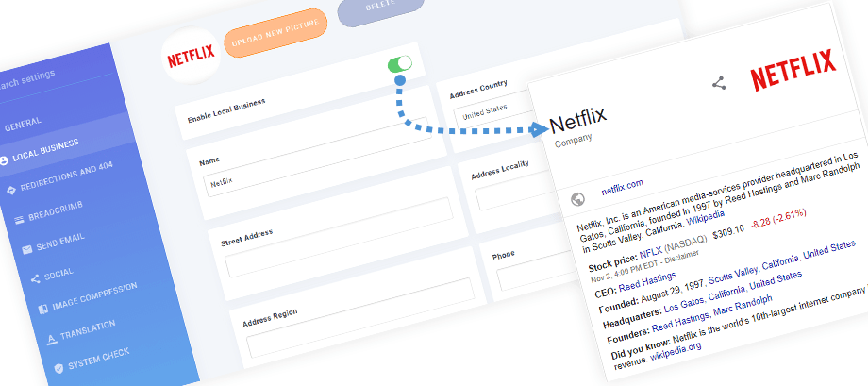Open the netflix.com link

click(x=622, y=187)
